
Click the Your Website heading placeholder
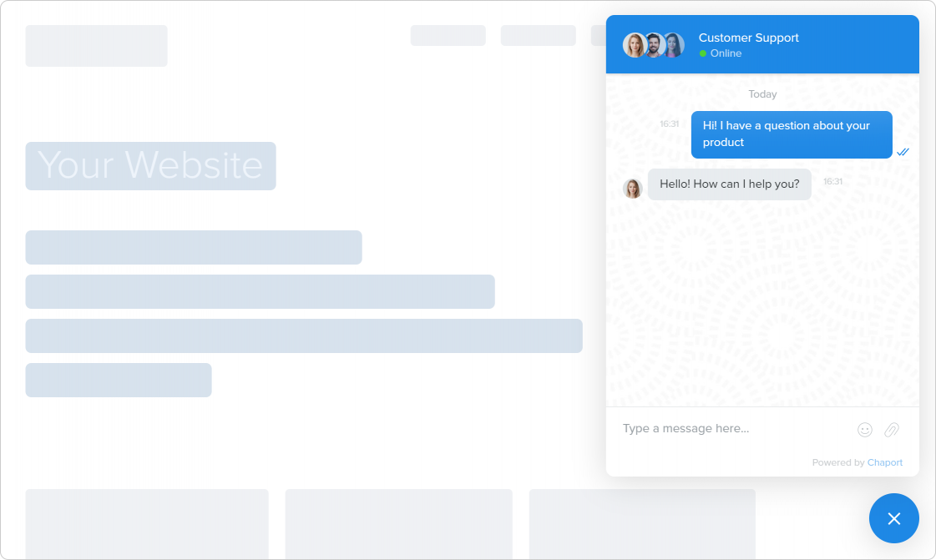coord(150,165)
